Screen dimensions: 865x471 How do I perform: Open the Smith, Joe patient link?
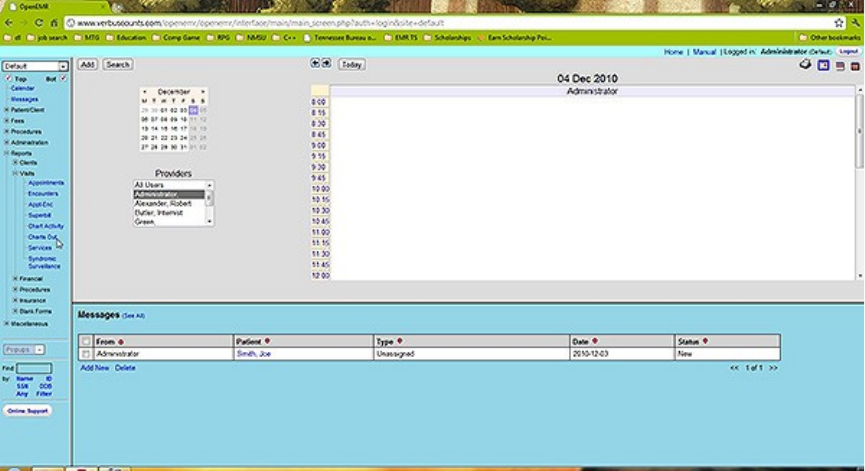[x=254, y=354]
